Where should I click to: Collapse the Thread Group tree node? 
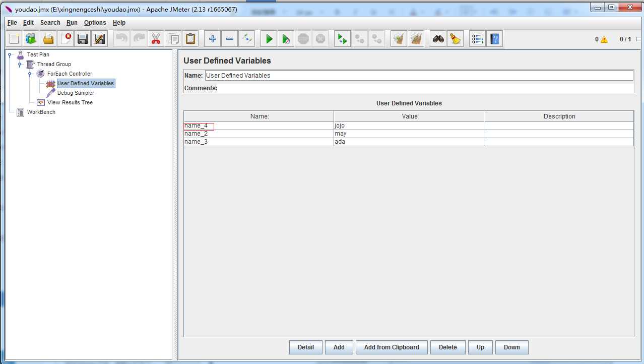point(20,65)
